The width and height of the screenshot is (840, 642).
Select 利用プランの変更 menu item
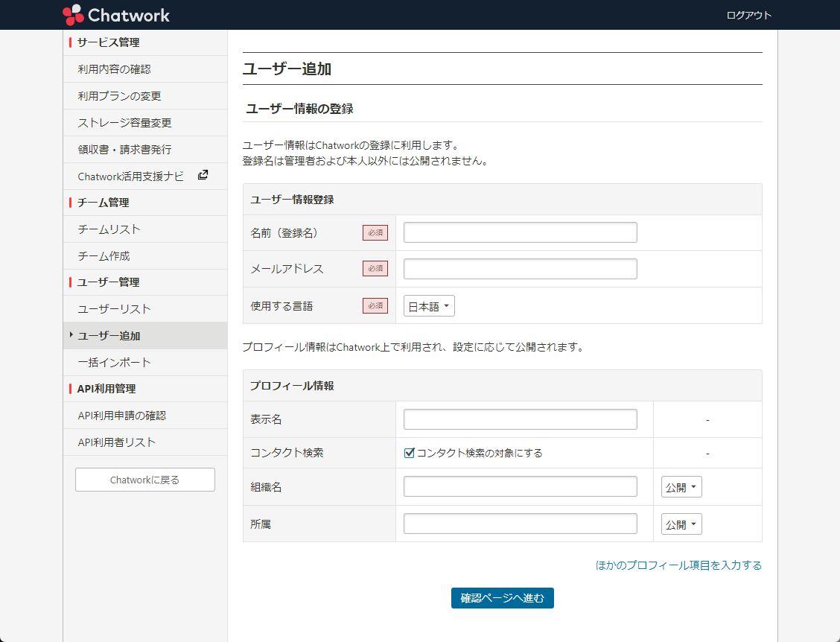(119, 96)
